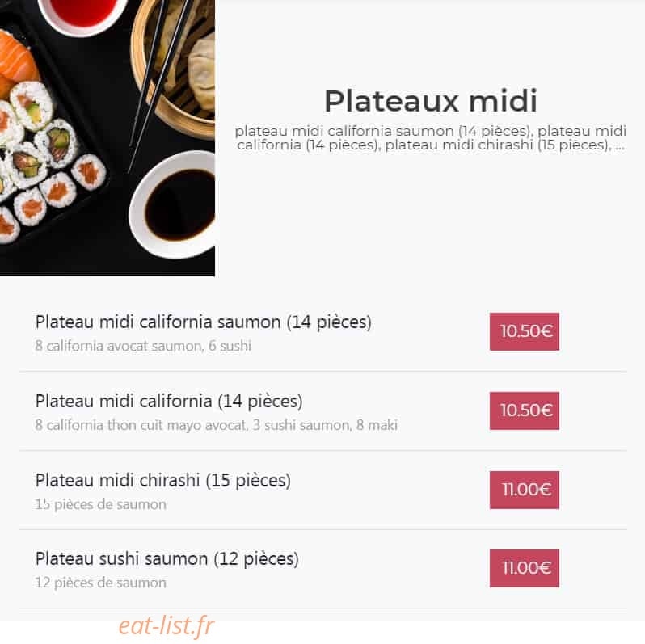Select the 11.00€ sushi saumon price button

coord(524,568)
